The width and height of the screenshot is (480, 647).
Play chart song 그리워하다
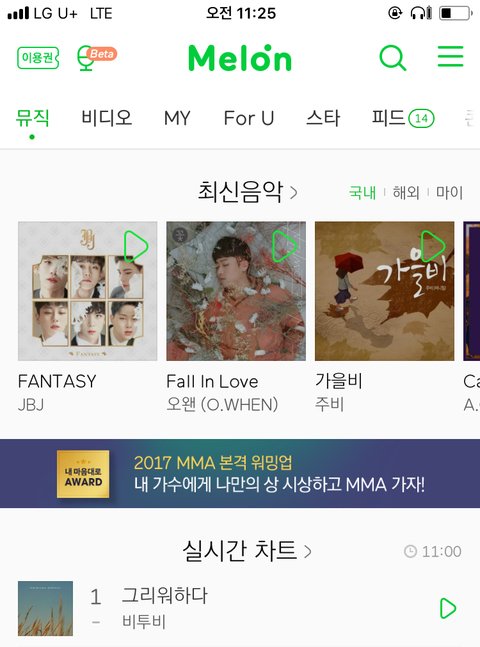(x=448, y=608)
